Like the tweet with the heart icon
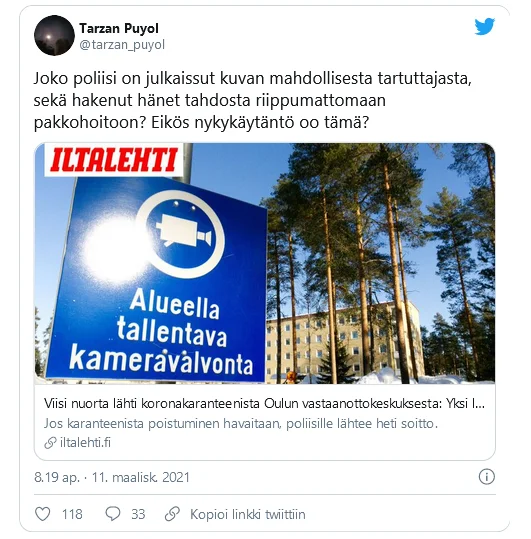 (x=43, y=514)
